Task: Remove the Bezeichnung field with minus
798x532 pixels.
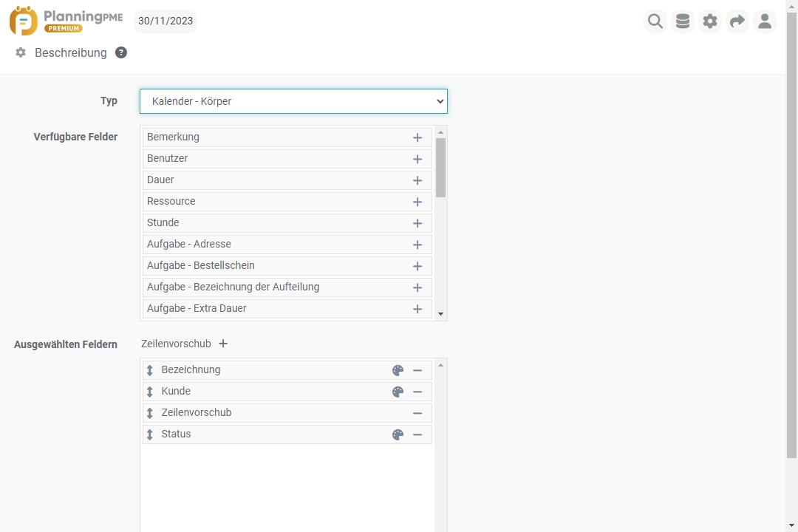Action: click(417, 370)
